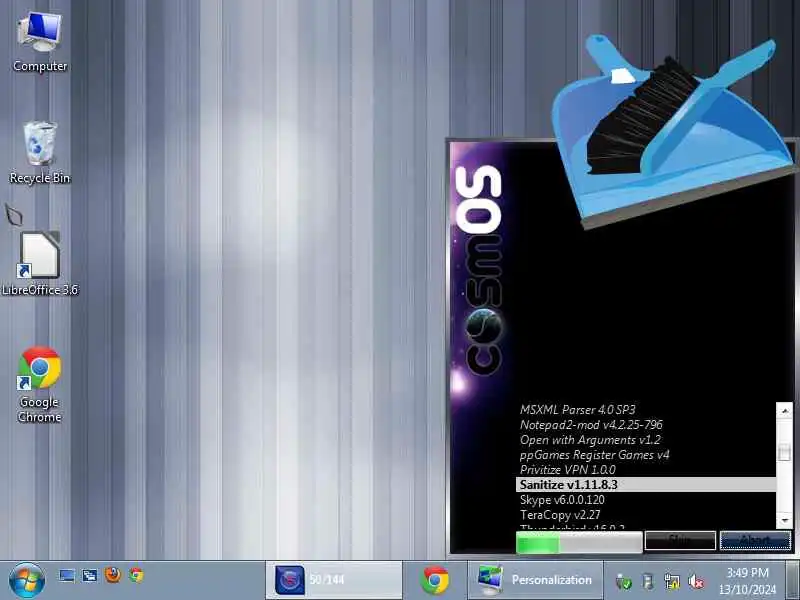The image size is (800, 600).
Task: Open the Windows Start menu orb
Action: point(27,580)
